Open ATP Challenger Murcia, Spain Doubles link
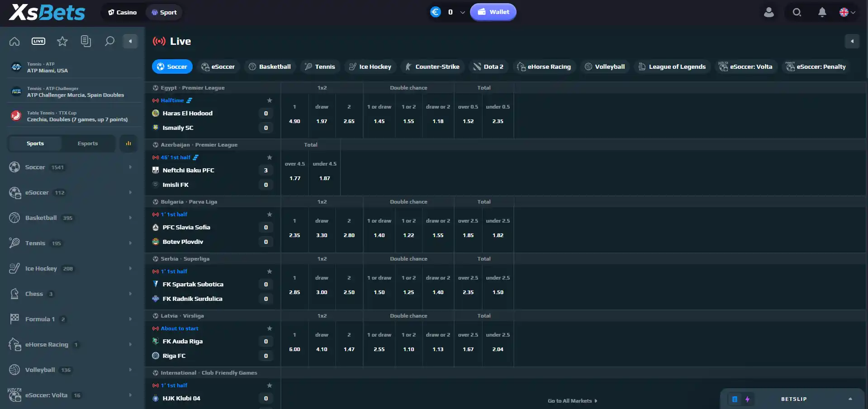 click(75, 92)
